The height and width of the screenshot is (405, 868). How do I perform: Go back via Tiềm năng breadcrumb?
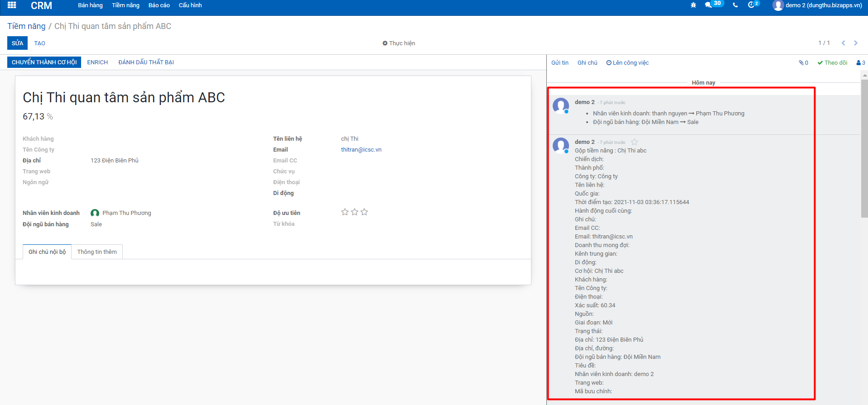pyautogui.click(x=26, y=26)
